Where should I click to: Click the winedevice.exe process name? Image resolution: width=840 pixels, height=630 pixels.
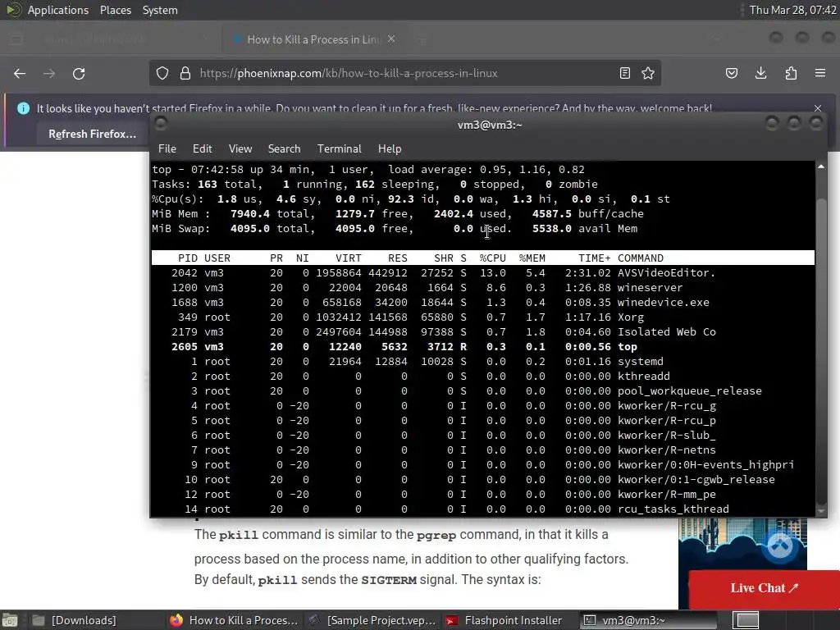click(x=663, y=303)
